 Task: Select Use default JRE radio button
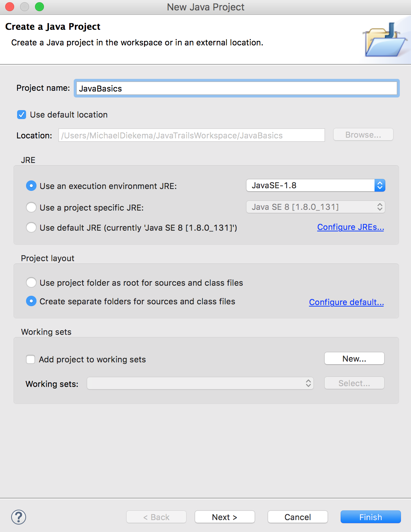pos(31,227)
